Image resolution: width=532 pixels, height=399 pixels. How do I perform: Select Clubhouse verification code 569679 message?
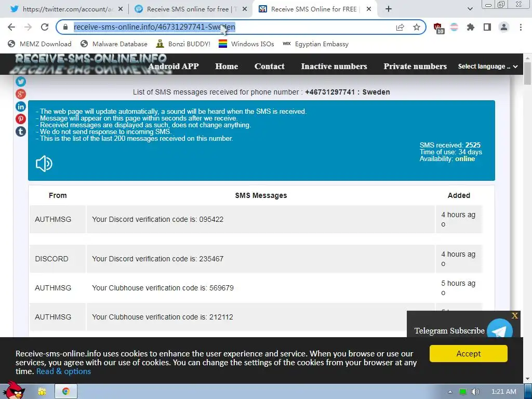click(x=261, y=288)
